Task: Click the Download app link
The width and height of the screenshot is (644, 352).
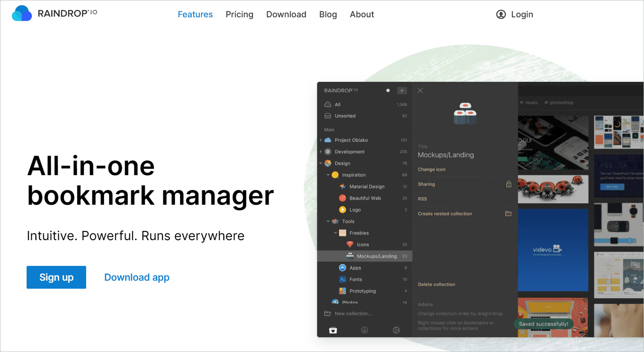Action: pyautogui.click(x=137, y=277)
